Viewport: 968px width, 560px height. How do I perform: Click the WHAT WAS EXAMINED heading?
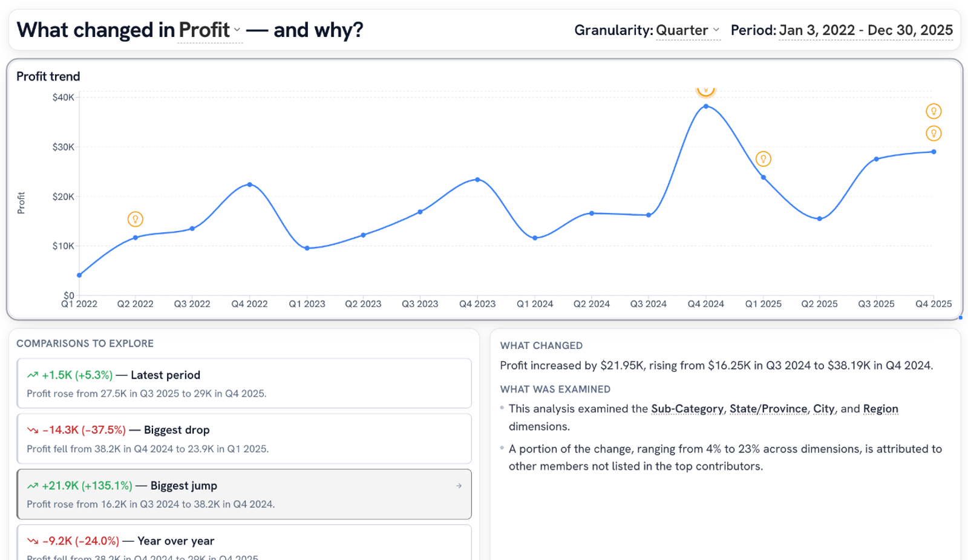tap(555, 389)
